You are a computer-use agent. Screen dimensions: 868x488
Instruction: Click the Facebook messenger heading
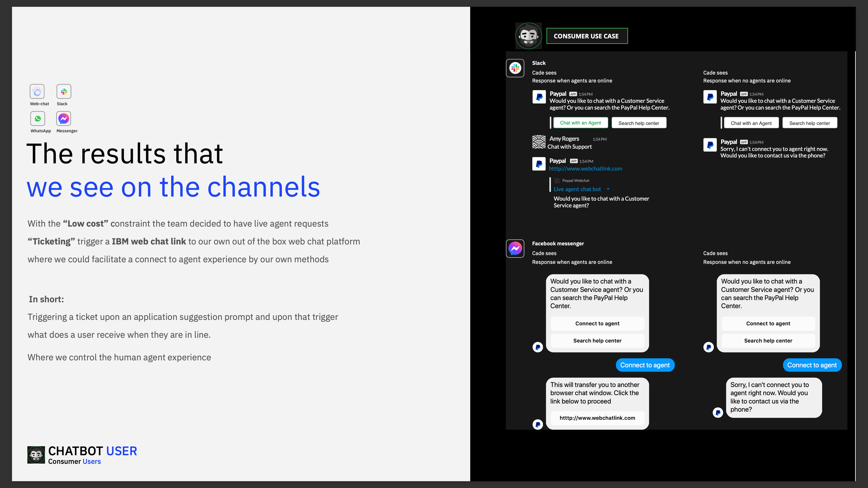tap(558, 244)
